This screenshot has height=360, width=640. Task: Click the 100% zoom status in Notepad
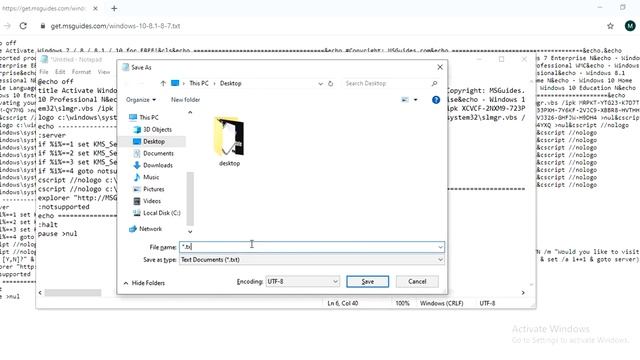pyautogui.click(x=402, y=303)
